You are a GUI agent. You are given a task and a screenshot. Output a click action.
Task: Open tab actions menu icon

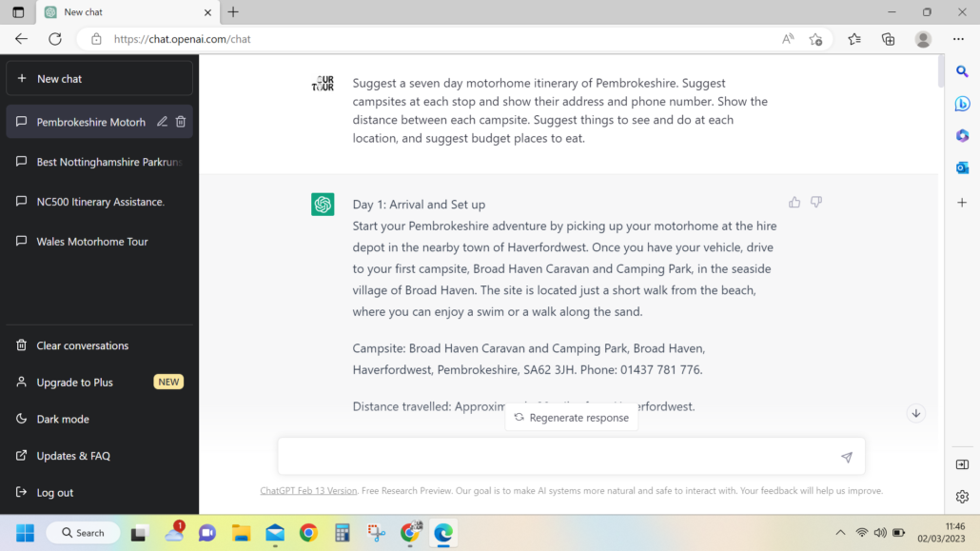pos(18,11)
